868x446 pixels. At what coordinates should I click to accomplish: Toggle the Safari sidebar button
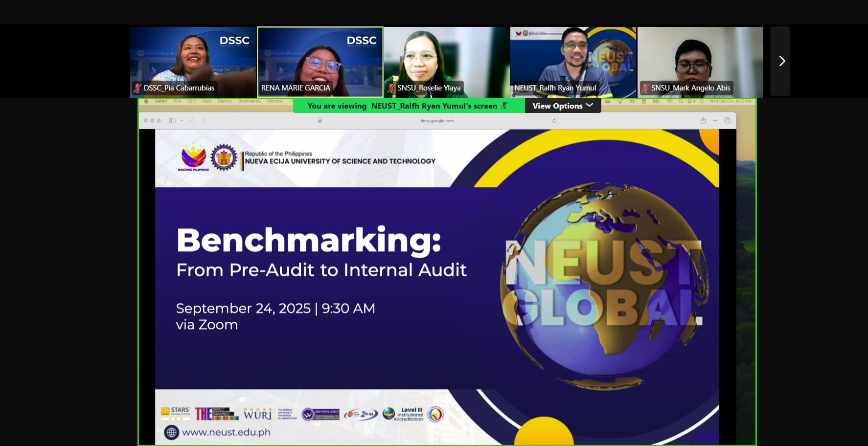coord(172,120)
